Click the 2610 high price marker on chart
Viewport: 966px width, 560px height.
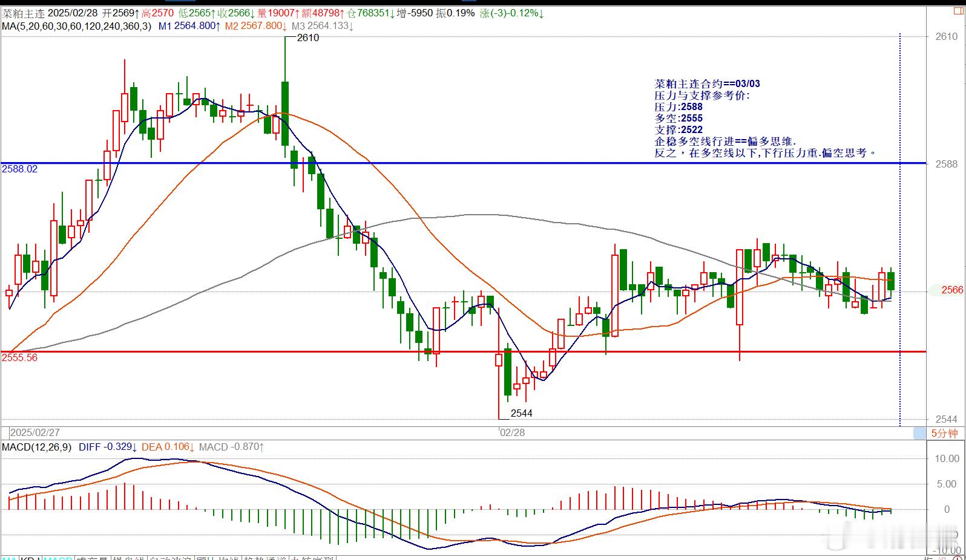[x=308, y=37]
